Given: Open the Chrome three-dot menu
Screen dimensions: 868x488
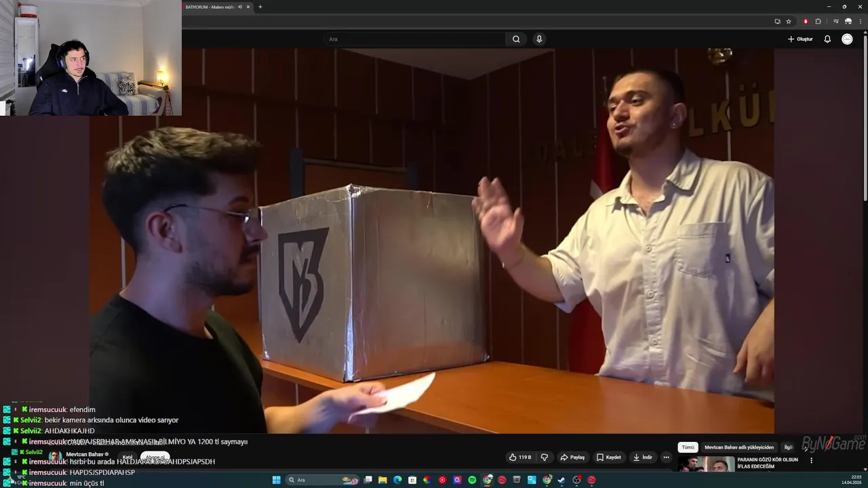Looking at the screenshot, I should click(x=859, y=21).
